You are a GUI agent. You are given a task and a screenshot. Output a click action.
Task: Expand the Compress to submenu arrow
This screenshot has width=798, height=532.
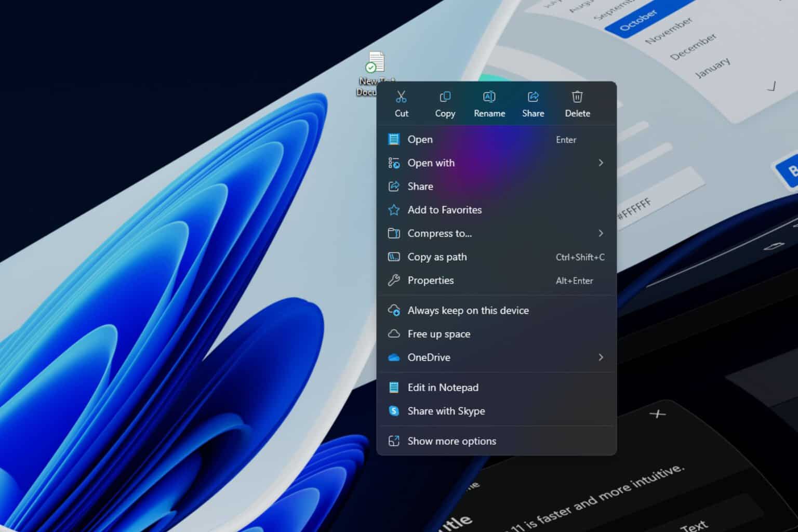click(601, 233)
